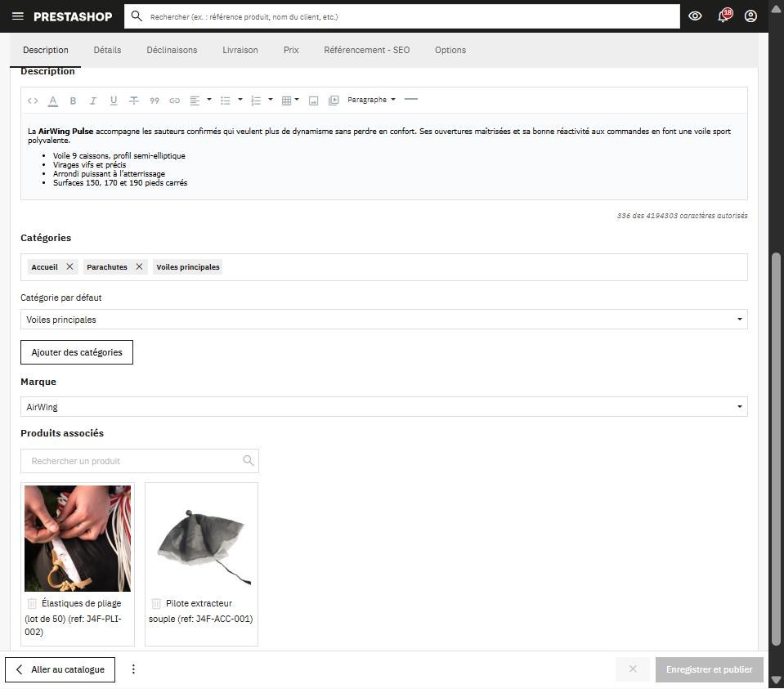Viewport: 784px width, 689px height.
Task: Click the page vertical scrollbar thumb
Action: 776,450
